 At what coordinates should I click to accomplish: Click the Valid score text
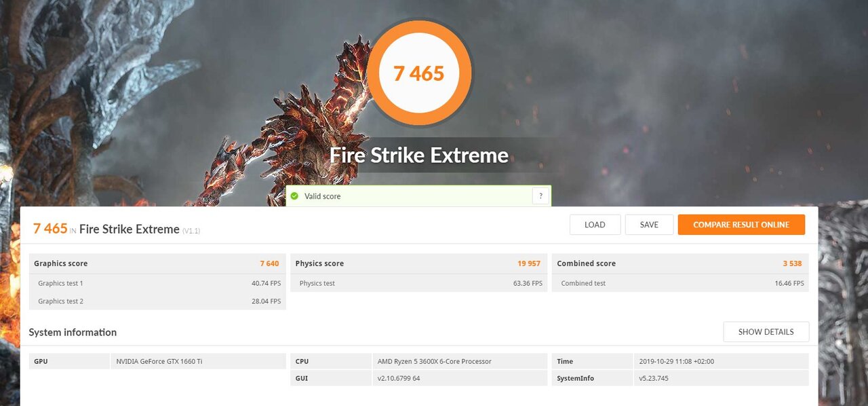pos(323,196)
